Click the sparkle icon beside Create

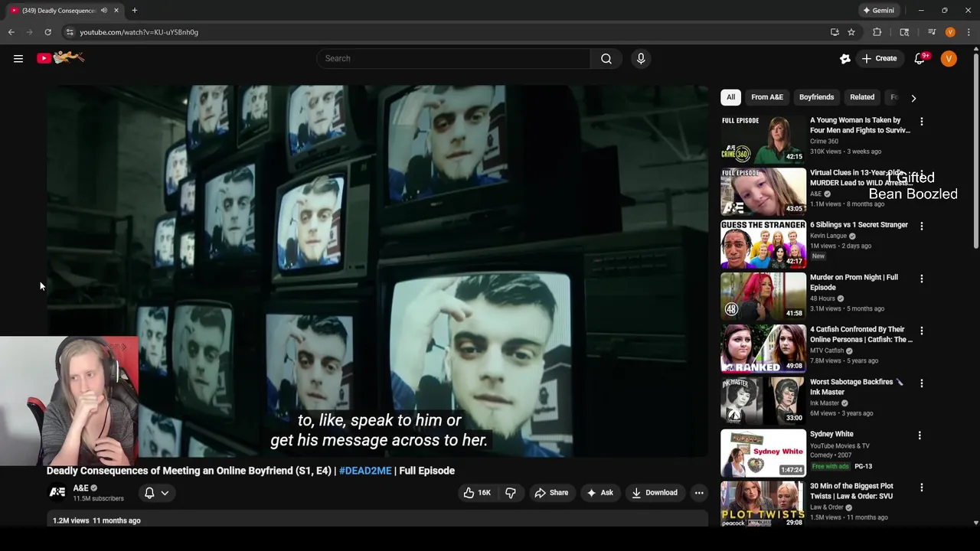pyautogui.click(x=845, y=59)
